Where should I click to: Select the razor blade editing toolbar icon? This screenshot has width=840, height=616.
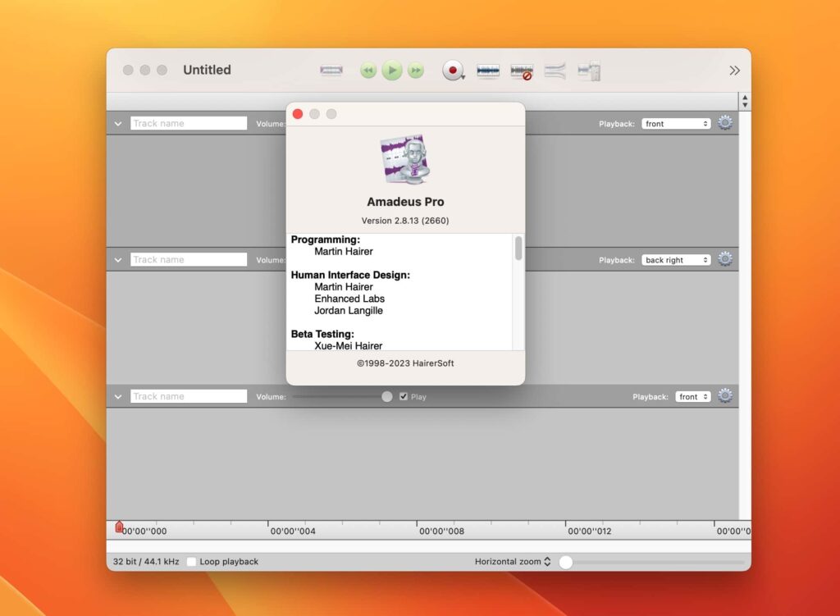pos(331,71)
